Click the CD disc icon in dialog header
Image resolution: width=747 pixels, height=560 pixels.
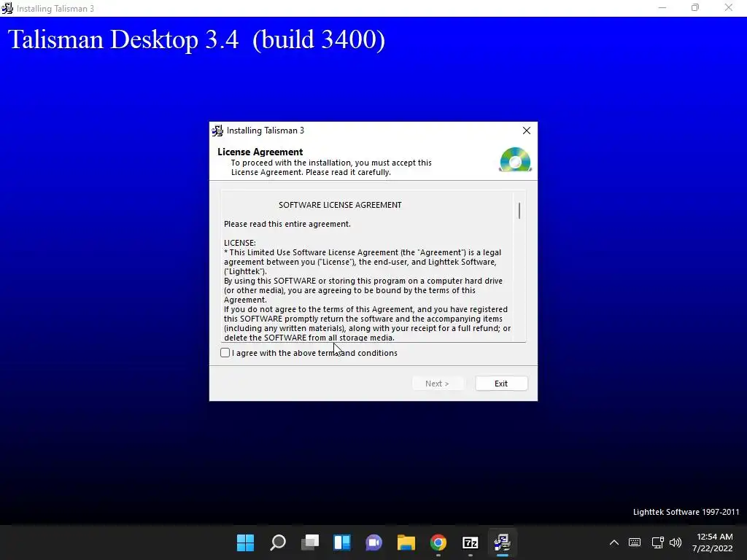[515, 160]
